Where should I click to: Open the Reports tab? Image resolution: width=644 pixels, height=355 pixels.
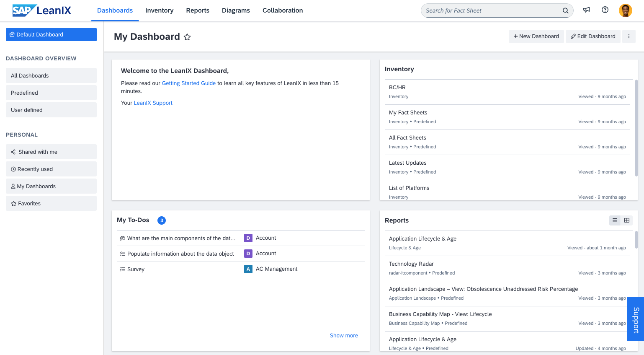198,10
